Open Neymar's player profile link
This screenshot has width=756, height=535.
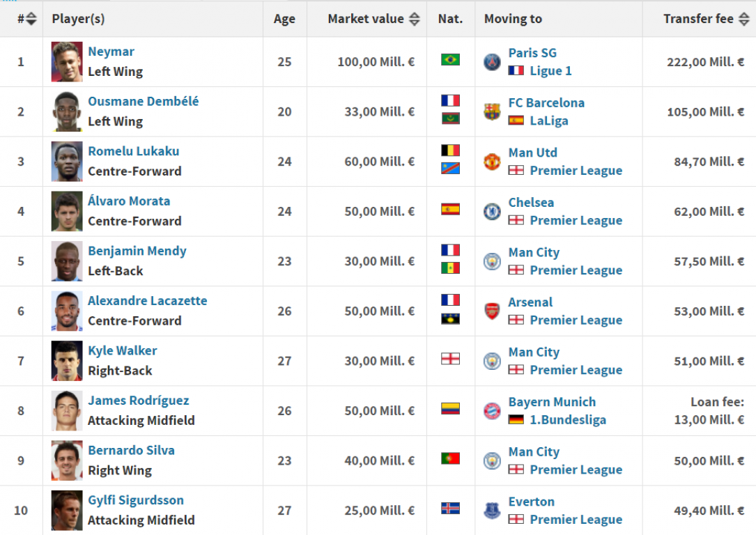[111, 52]
